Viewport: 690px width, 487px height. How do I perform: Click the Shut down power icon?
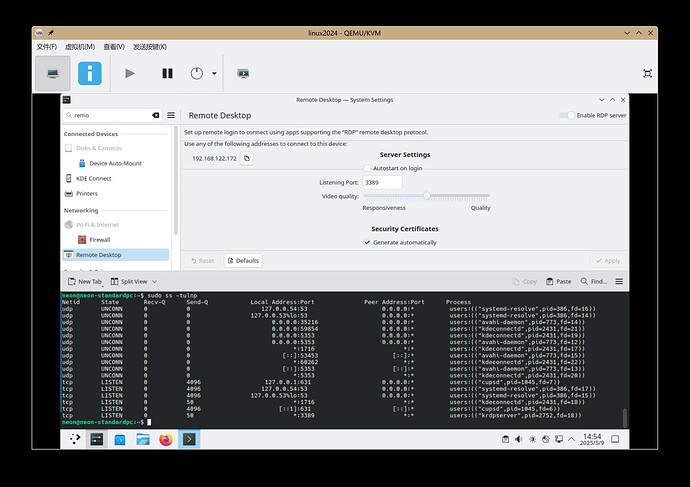point(197,73)
